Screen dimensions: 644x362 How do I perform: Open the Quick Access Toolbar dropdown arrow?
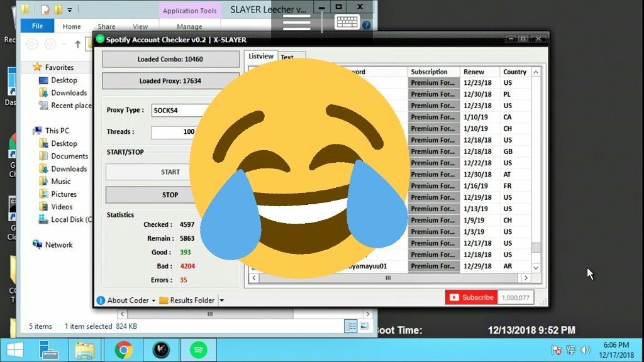pyautogui.click(x=70, y=10)
